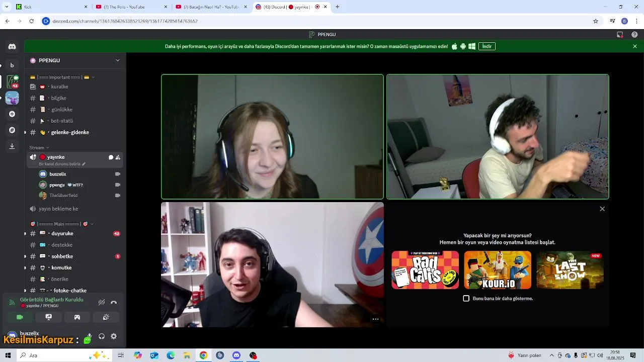Select the Discord yayınke browser tab
This screenshot has height=362, width=644.
click(x=291, y=7)
